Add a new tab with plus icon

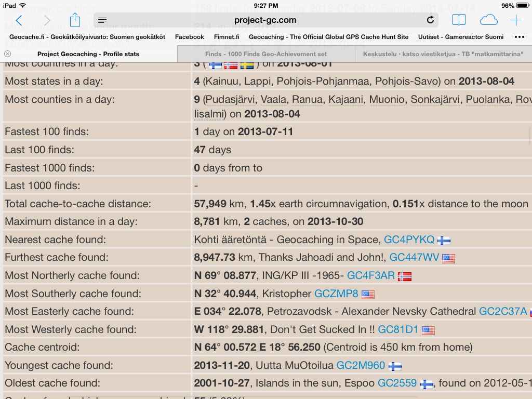pos(516,20)
